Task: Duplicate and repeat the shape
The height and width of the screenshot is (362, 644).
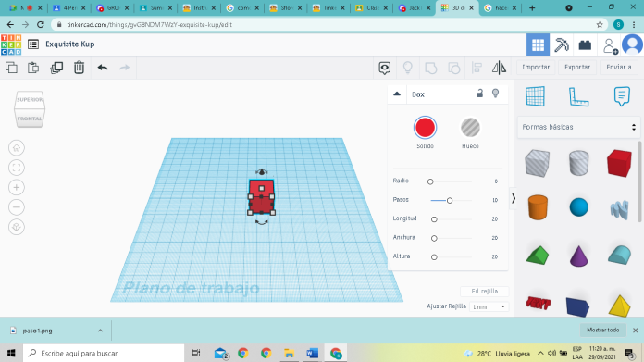Action: (x=56, y=68)
